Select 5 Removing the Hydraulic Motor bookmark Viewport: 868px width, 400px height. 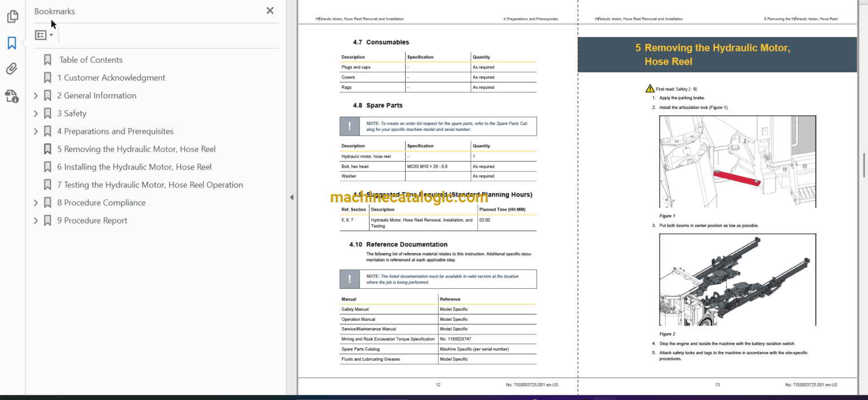tap(136, 149)
